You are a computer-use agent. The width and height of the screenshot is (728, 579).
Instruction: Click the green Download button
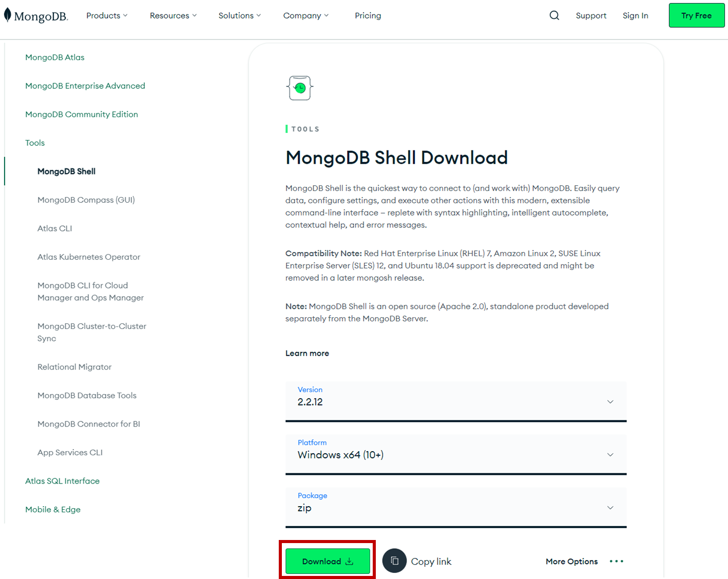click(x=328, y=561)
